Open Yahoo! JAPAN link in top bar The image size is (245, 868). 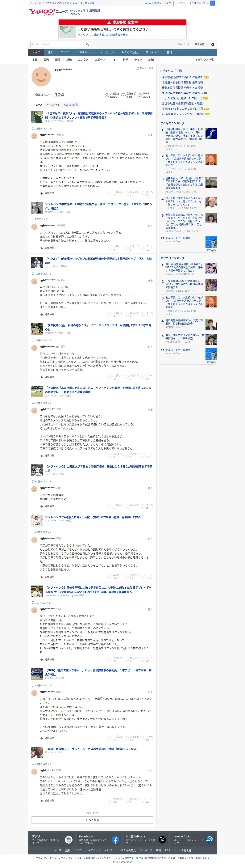point(153,3)
